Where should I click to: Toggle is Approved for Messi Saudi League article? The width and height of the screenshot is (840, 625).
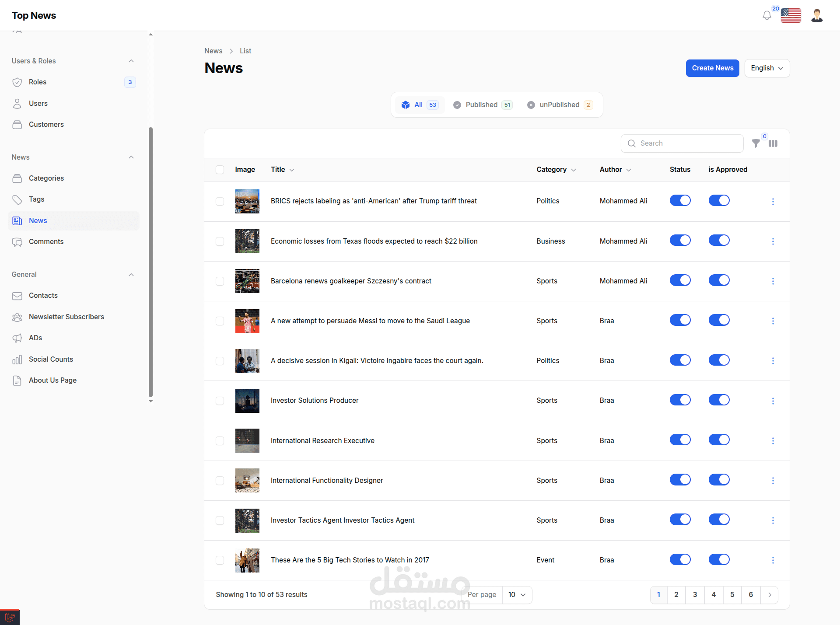[719, 320]
